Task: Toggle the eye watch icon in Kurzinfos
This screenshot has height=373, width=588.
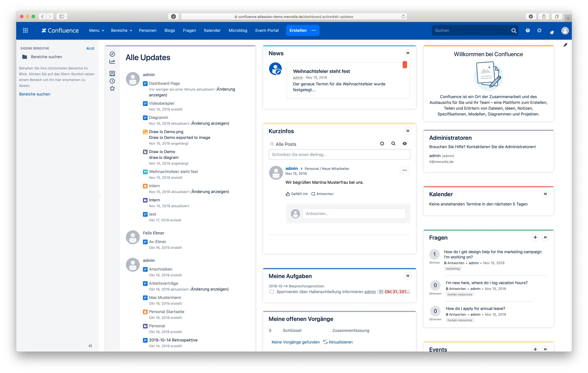Action: coord(405,144)
